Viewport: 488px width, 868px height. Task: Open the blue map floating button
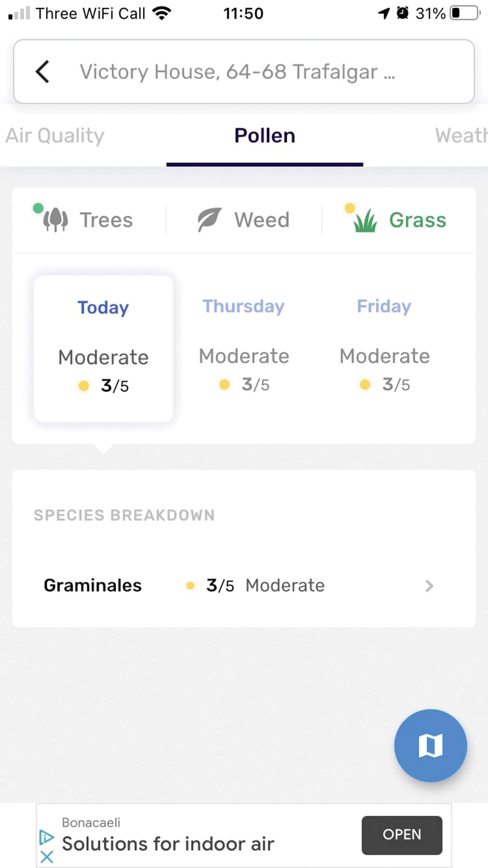tap(430, 746)
